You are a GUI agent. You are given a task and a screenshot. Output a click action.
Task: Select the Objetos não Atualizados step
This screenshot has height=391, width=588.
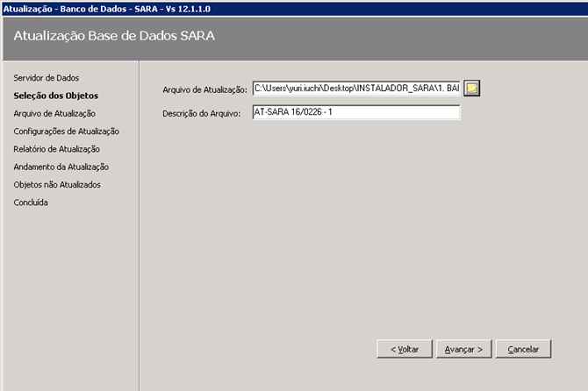57,185
